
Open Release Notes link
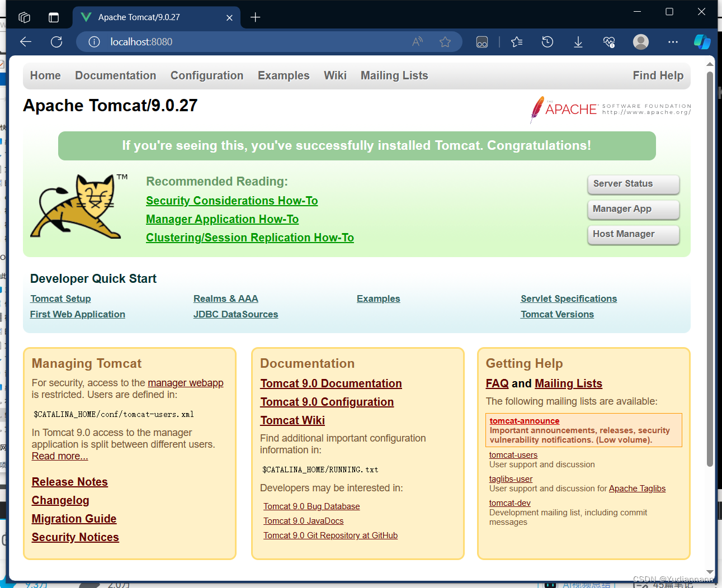point(70,482)
